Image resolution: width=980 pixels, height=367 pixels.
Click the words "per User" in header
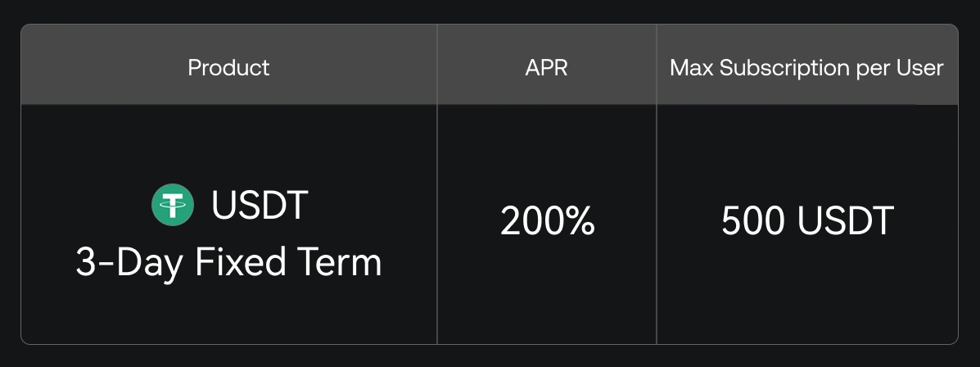899,67
